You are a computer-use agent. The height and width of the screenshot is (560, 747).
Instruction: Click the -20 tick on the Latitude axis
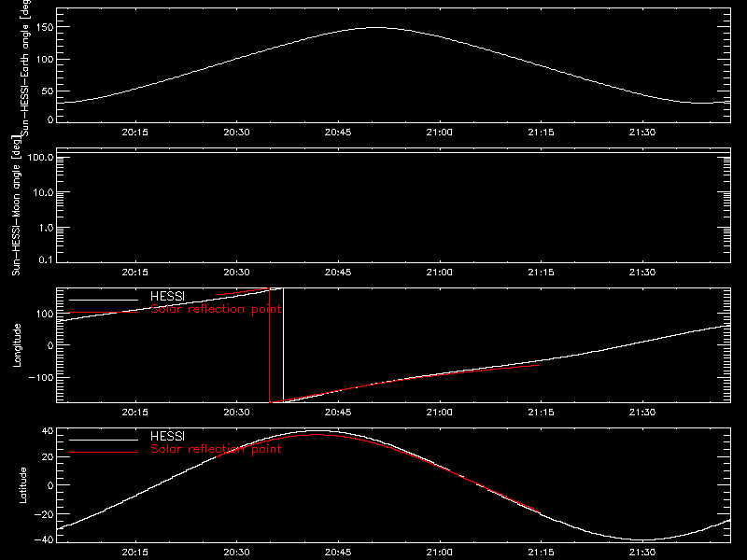click(44, 514)
